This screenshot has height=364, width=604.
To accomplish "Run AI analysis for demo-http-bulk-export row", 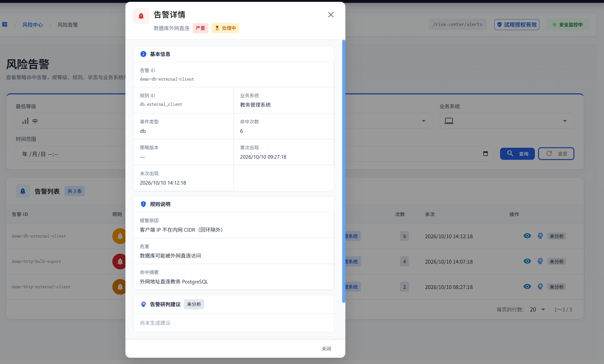I will tap(540, 261).
